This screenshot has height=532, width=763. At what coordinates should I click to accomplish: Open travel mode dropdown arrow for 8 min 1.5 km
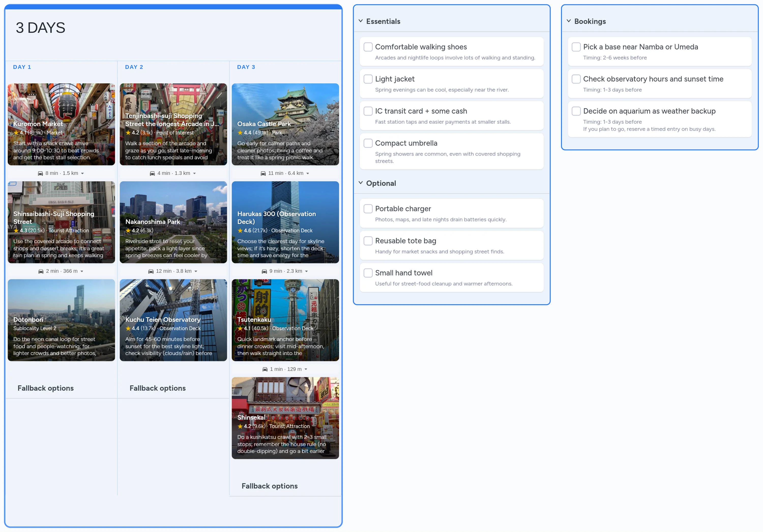click(x=82, y=173)
